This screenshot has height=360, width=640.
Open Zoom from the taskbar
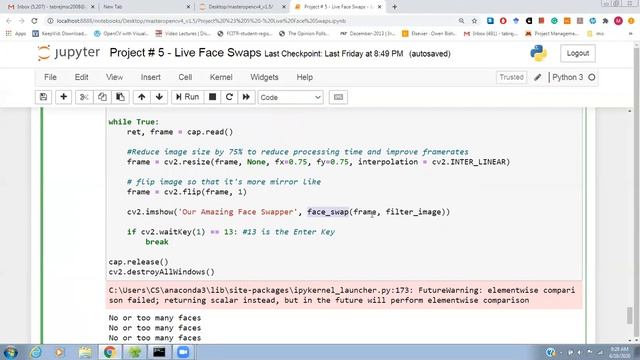[183, 352]
